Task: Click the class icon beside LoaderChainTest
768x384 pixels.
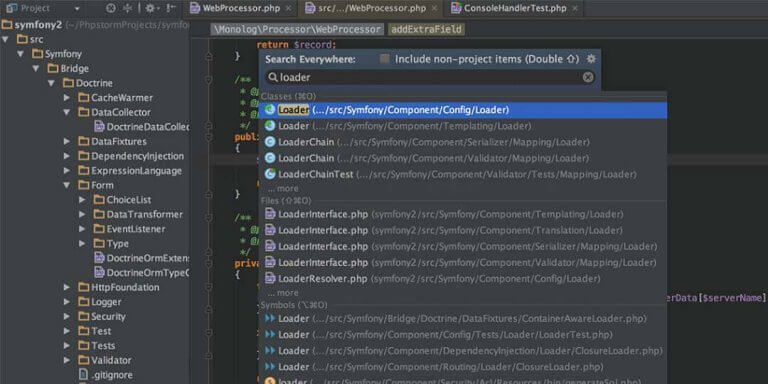Action: pyautogui.click(x=270, y=174)
